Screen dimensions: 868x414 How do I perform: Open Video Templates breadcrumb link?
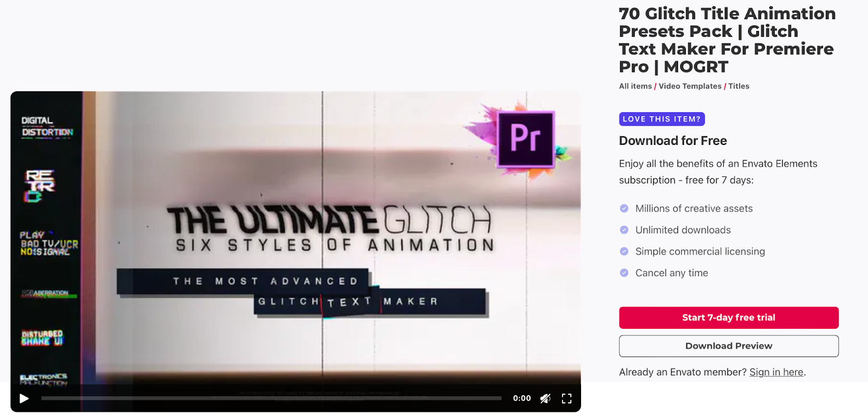[x=690, y=86]
